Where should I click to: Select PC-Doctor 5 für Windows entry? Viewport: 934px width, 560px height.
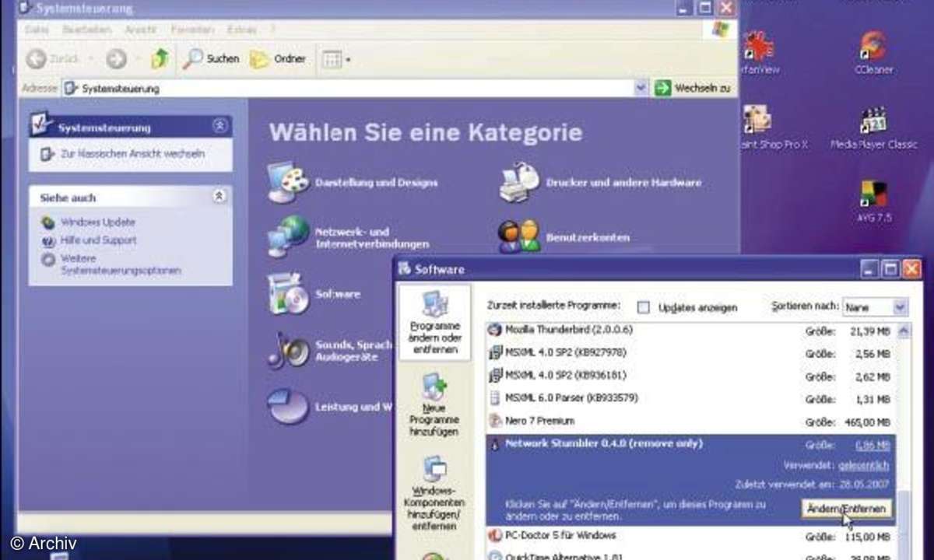click(690, 536)
